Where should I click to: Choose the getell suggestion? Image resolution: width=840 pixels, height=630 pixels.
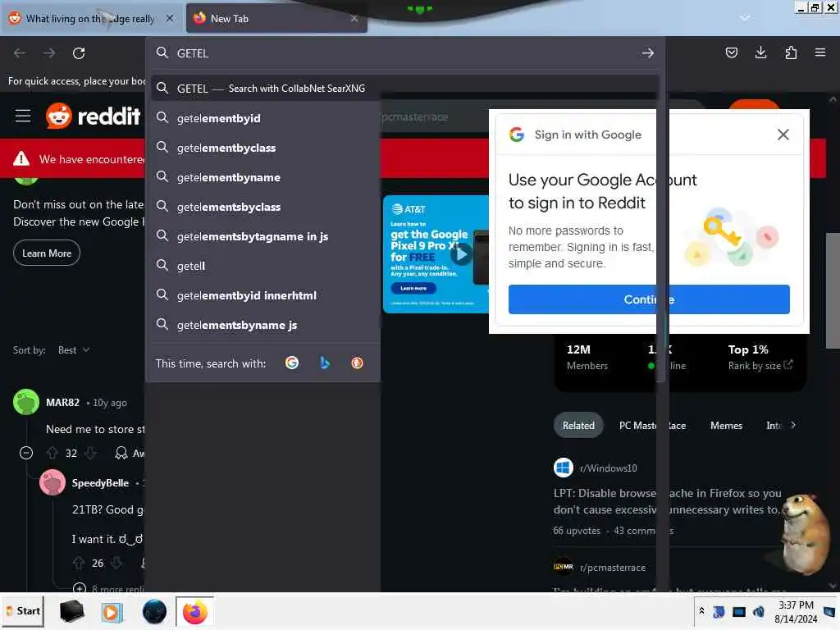266,266
